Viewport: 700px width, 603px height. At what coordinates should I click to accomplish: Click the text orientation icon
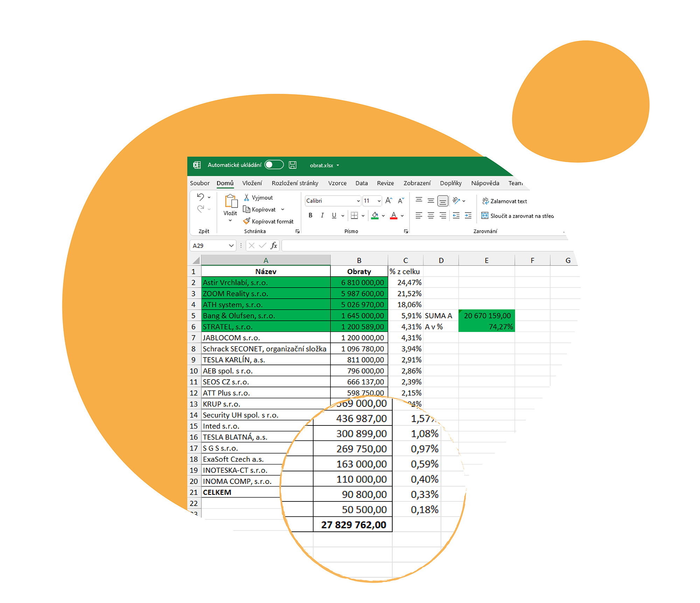point(456,201)
